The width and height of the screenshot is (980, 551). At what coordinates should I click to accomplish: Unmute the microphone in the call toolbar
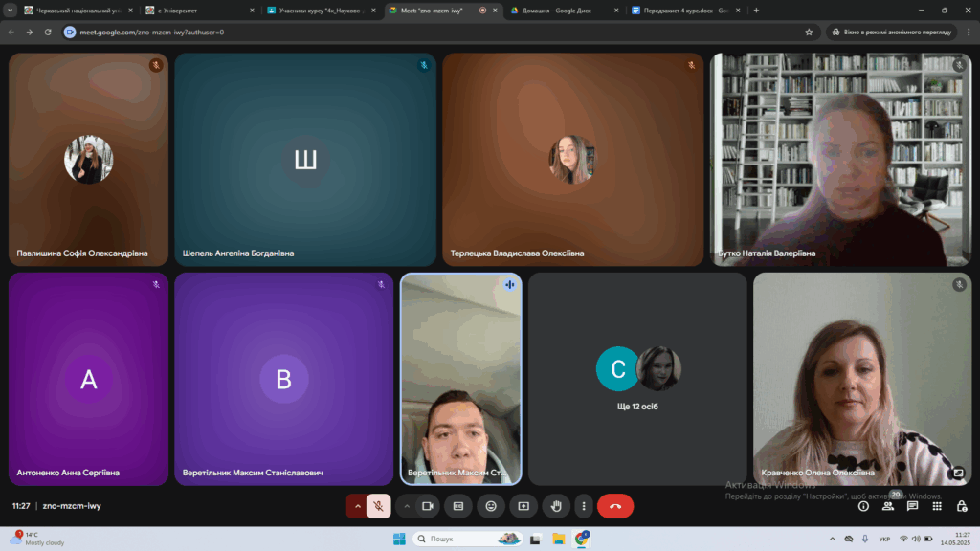point(379,505)
